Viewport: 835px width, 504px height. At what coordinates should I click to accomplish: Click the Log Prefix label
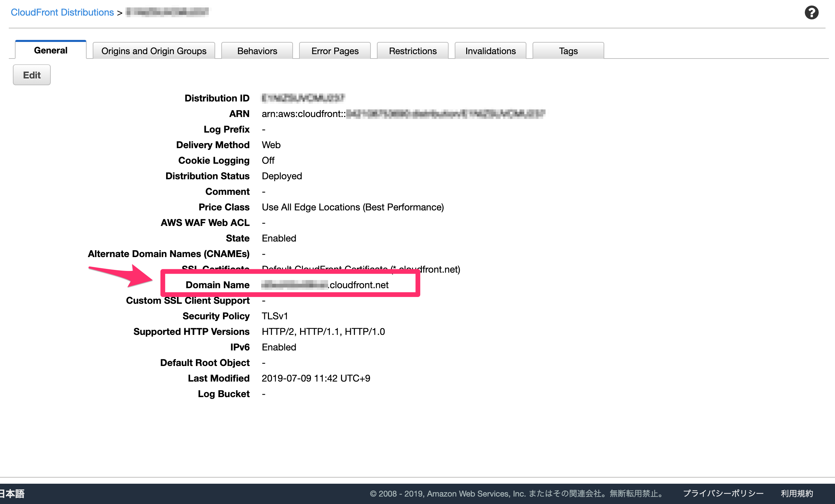tap(226, 129)
